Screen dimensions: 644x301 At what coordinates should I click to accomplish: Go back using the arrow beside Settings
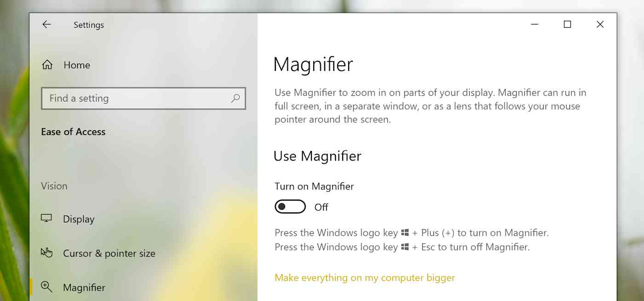tap(46, 25)
